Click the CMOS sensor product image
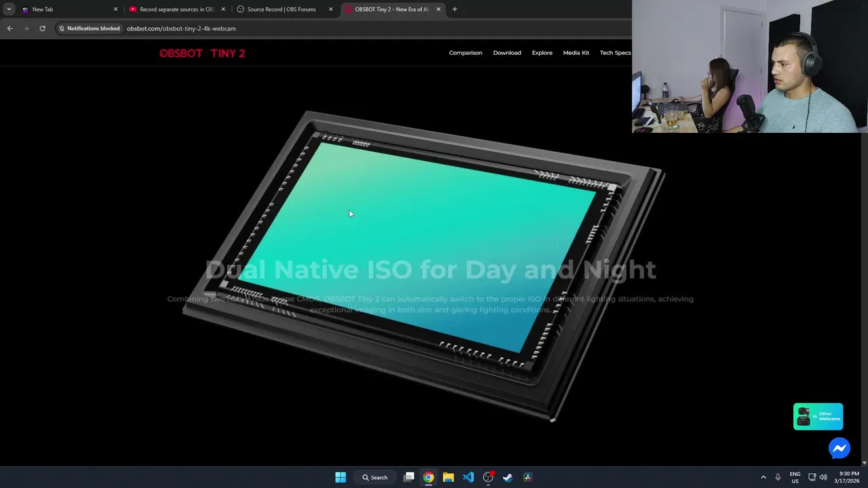 pyautogui.click(x=424, y=266)
